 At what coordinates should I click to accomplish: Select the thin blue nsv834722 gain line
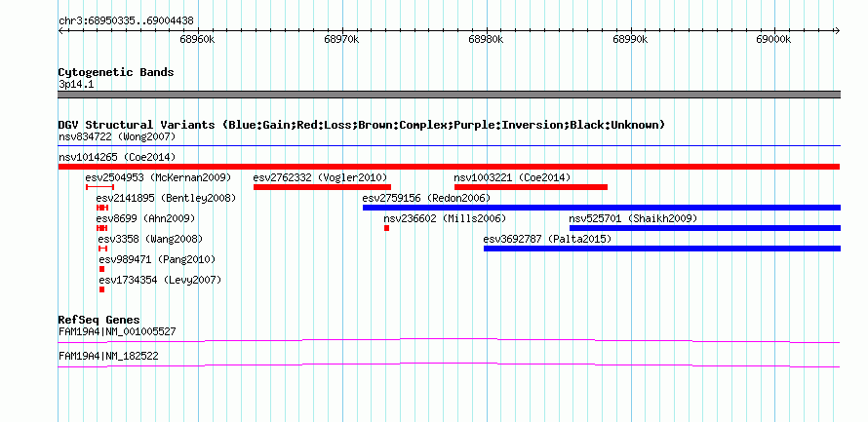pyautogui.click(x=450, y=146)
